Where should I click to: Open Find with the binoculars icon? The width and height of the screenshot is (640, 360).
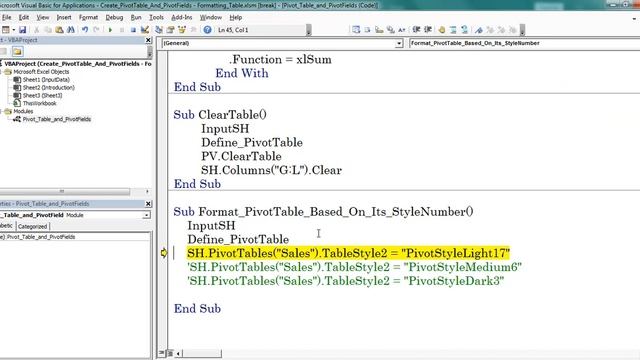pyautogui.click(x=71, y=30)
